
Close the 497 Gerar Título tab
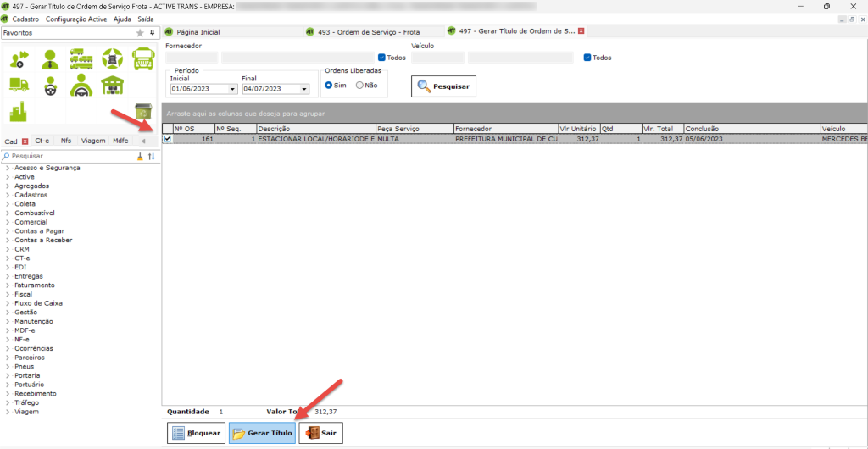point(581,31)
